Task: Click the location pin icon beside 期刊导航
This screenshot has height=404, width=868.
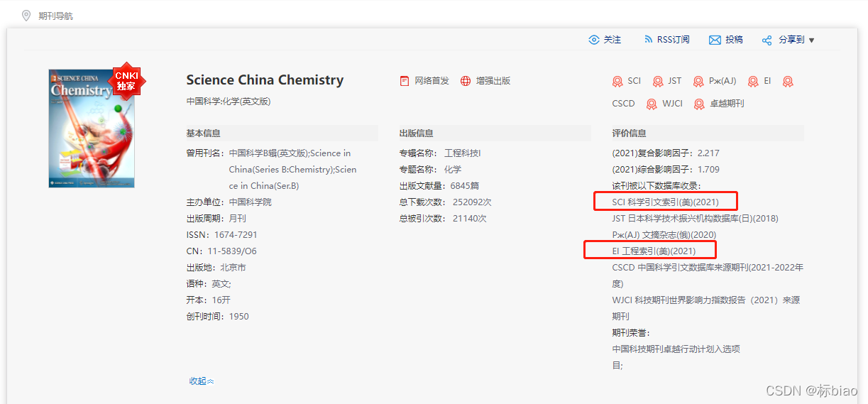Action: tap(26, 15)
